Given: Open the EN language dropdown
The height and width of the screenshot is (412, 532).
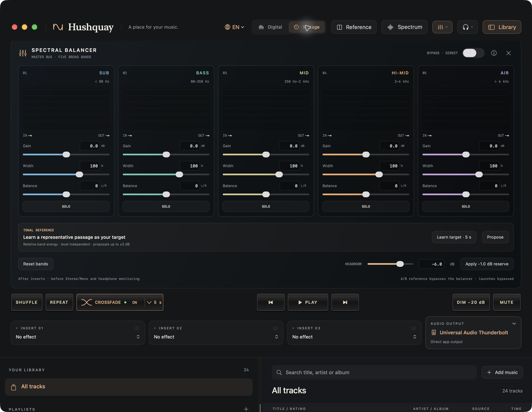Looking at the screenshot, I should (x=234, y=27).
